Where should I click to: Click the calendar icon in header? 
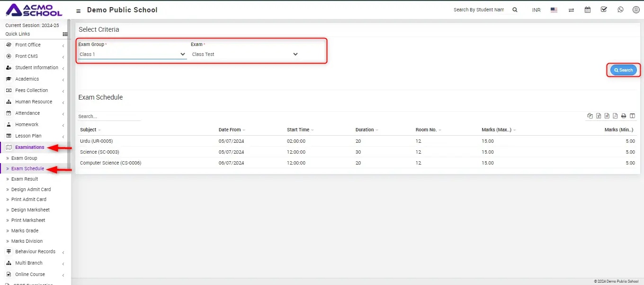pos(588,9)
